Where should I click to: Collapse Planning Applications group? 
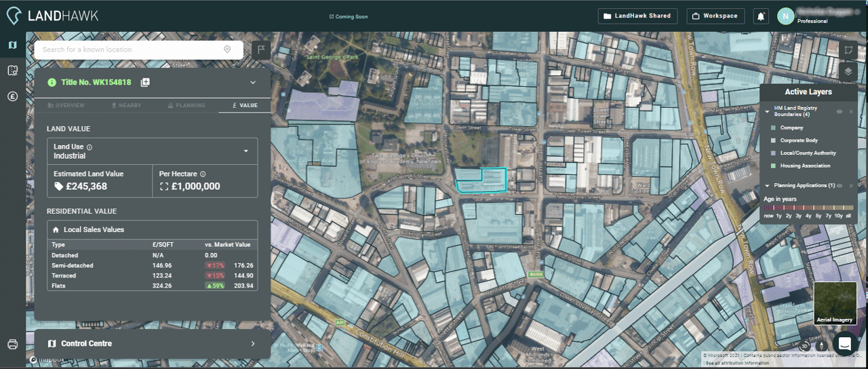click(x=767, y=186)
